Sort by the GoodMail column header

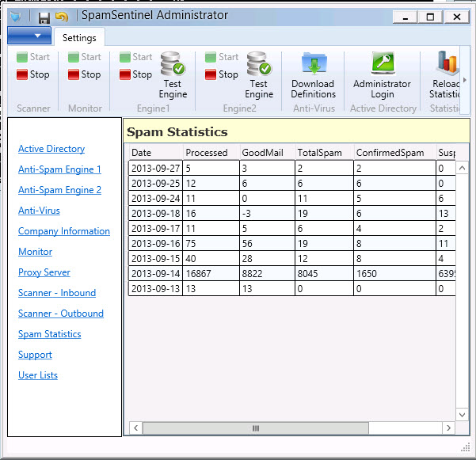267,152
